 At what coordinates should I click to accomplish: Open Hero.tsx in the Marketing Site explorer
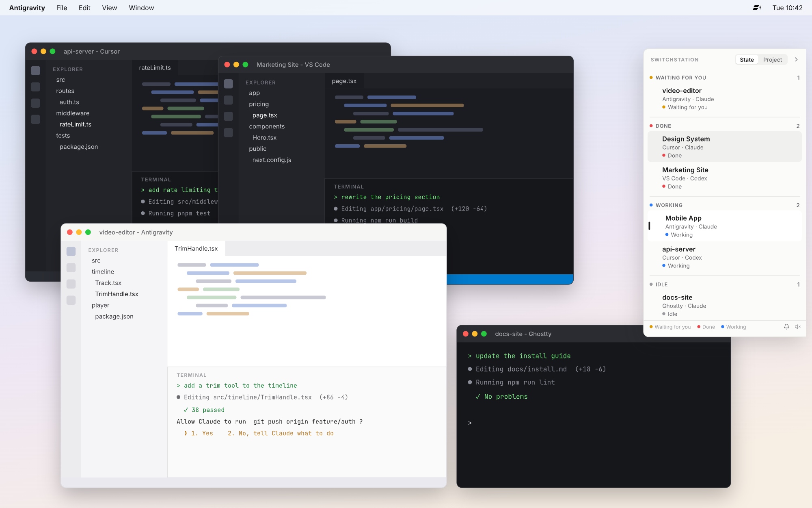[264, 137]
